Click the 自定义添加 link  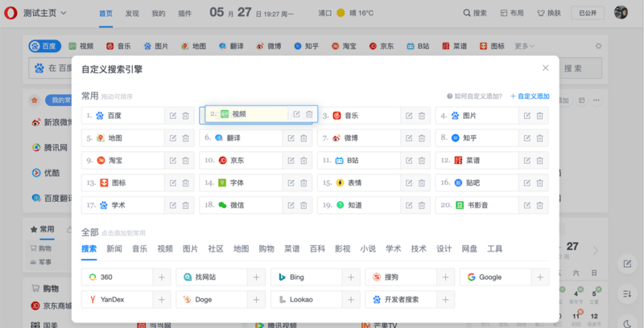tap(530, 96)
